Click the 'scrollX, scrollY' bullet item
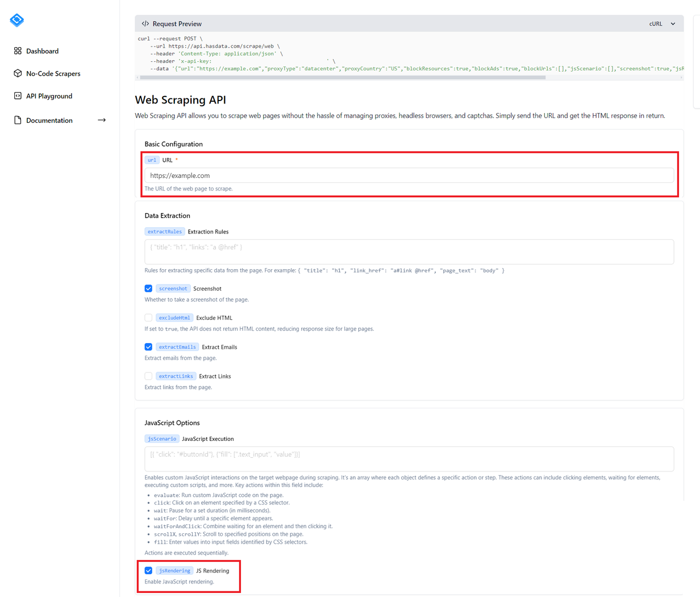 click(x=228, y=534)
